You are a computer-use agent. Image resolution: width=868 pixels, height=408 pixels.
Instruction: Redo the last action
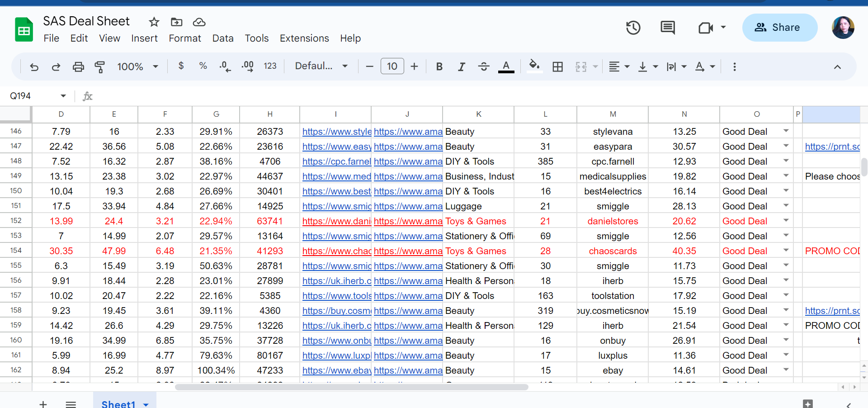[x=56, y=67]
